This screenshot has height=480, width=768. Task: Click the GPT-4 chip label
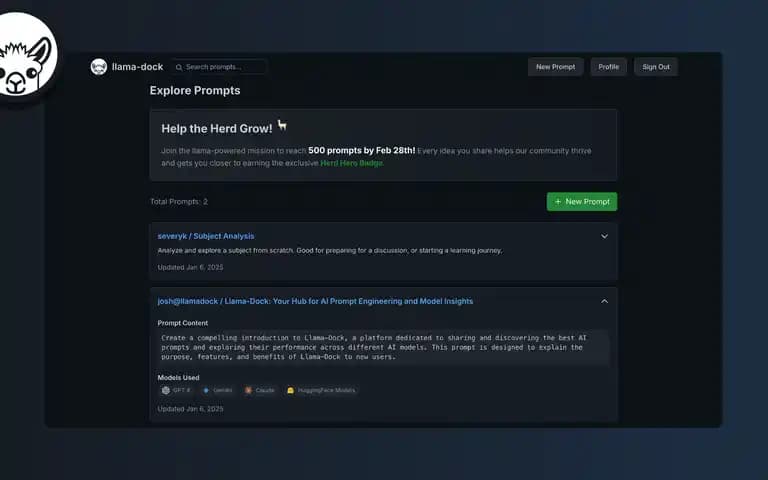coord(181,390)
